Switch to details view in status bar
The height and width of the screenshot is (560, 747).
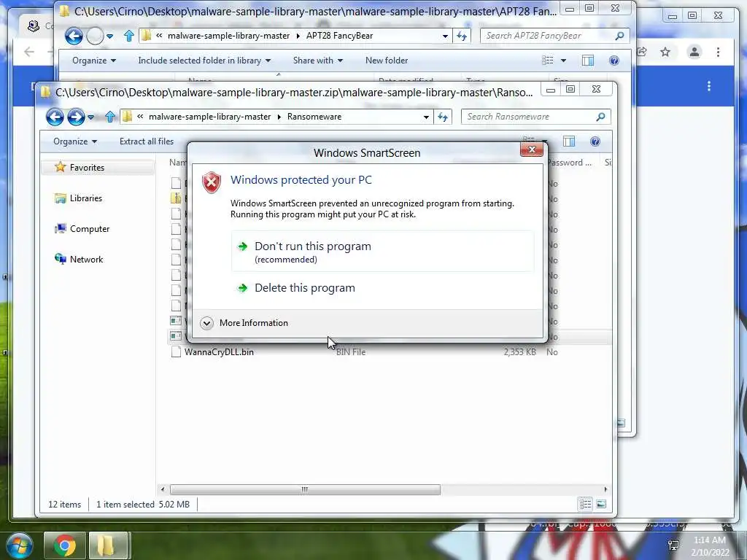point(586,505)
